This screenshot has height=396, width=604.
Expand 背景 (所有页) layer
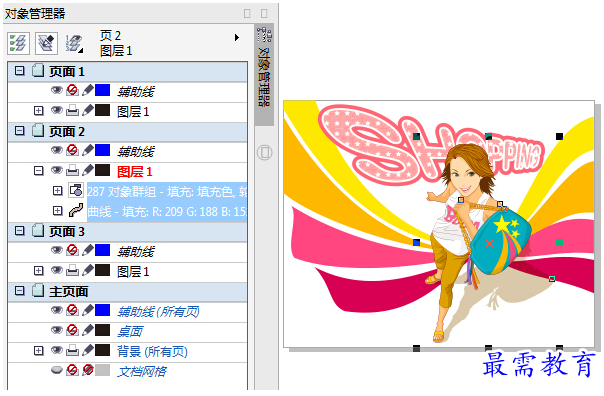click(x=39, y=351)
